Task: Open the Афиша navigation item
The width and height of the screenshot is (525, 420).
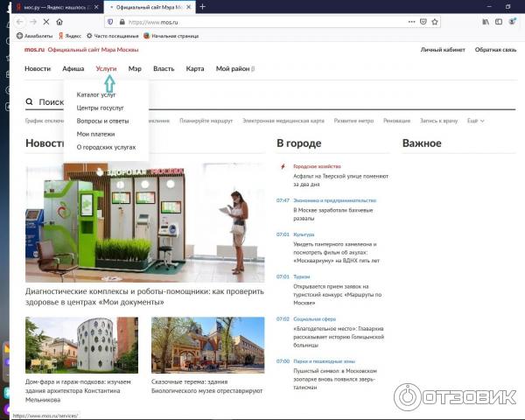Action: click(x=73, y=68)
